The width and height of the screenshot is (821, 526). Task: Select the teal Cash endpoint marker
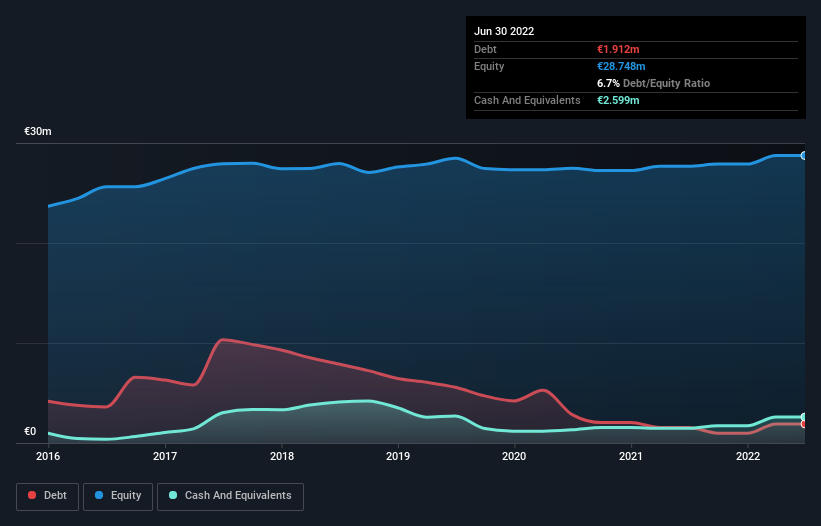coord(804,417)
